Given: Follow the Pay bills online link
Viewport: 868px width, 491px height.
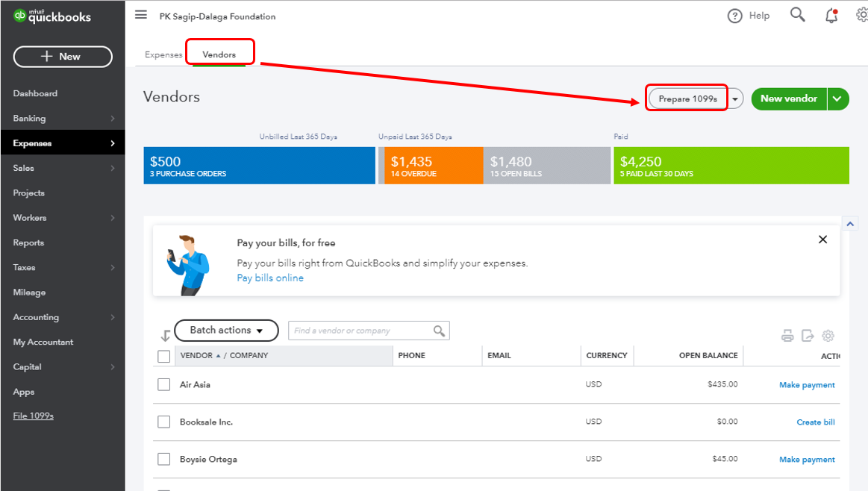Looking at the screenshot, I should [x=270, y=278].
